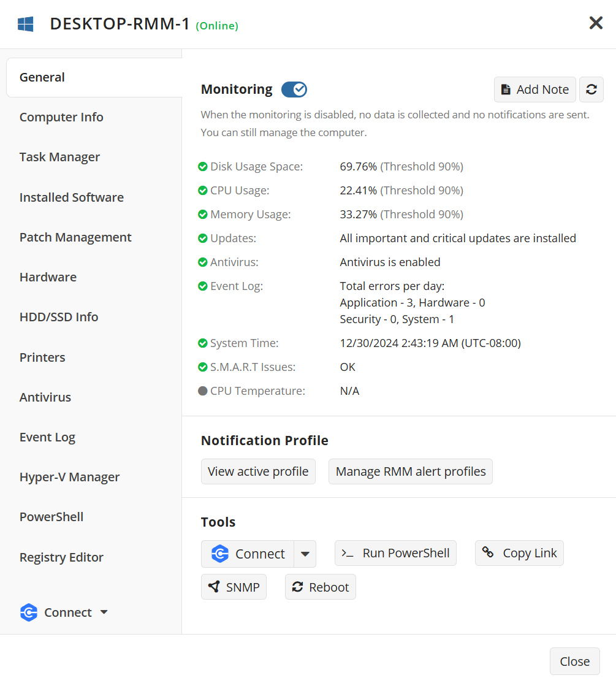Select Hyper-V Manager in the sidebar
Image resolution: width=616 pixels, height=683 pixels.
coord(69,477)
